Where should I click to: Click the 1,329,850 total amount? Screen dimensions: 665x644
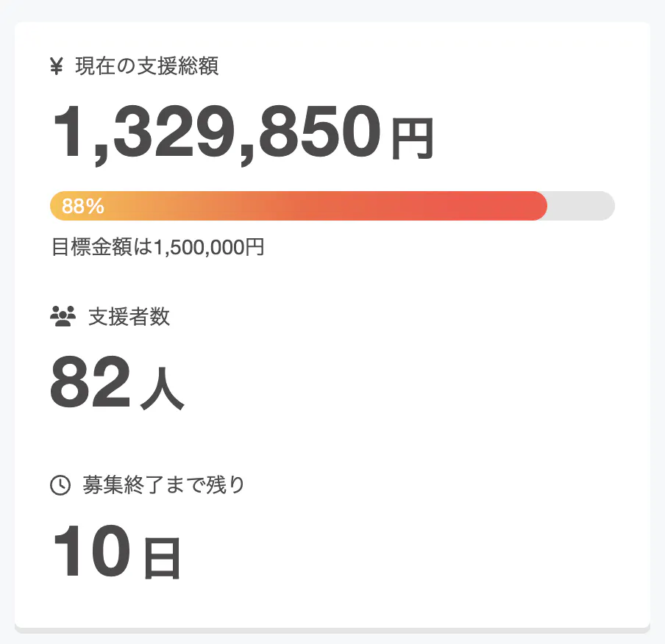point(216,132)
